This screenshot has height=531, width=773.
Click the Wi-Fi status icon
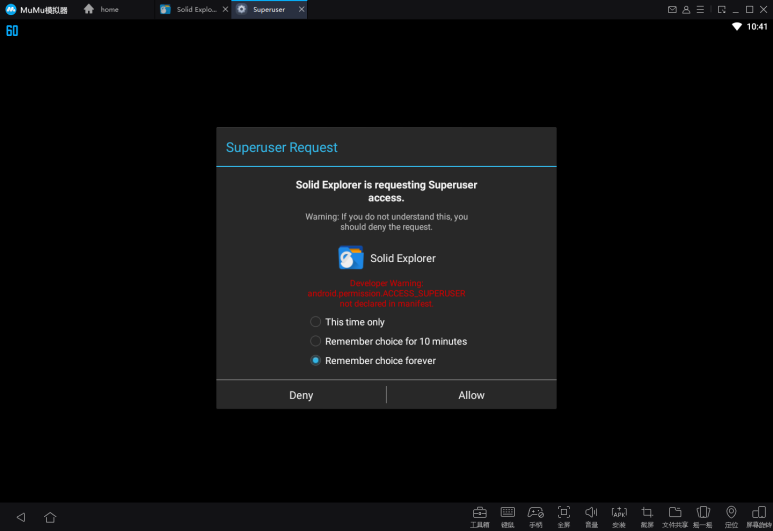click(737, 27)
